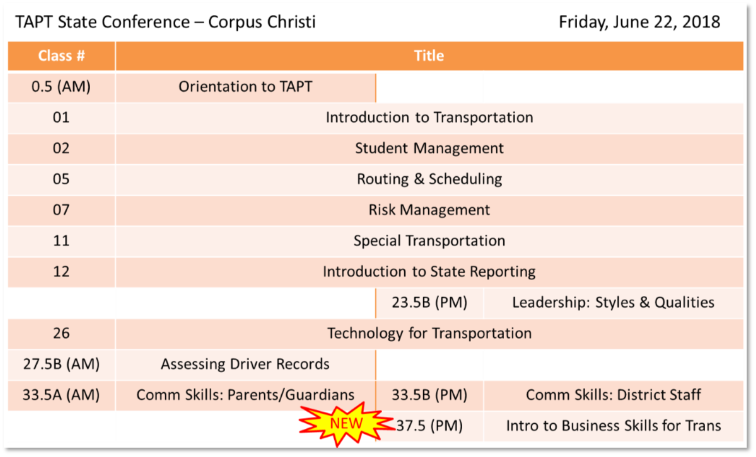Click class number '05'

(x=61, y=180)
